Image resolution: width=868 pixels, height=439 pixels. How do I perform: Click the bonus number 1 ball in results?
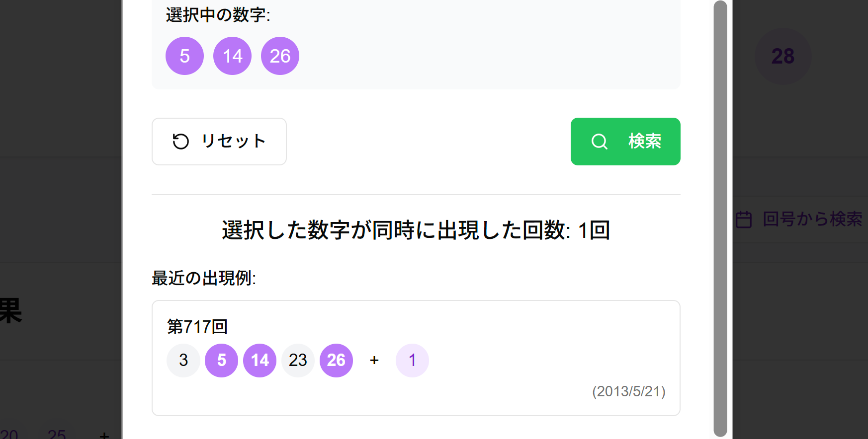tap(412, 361)
